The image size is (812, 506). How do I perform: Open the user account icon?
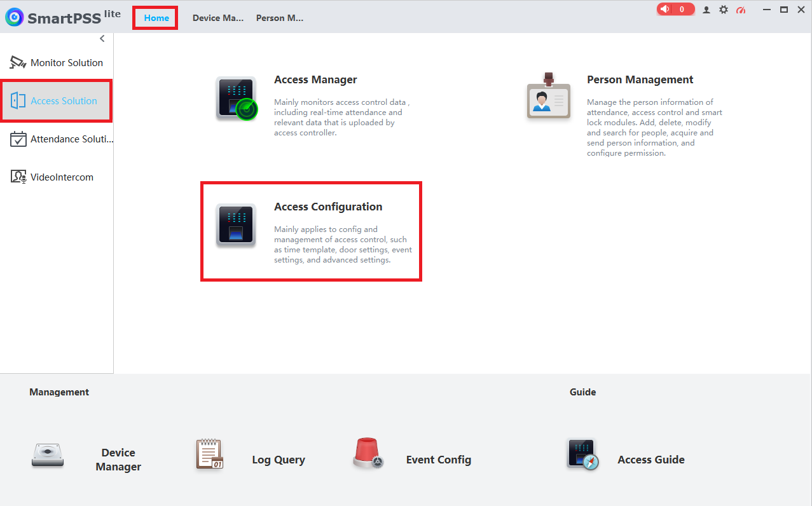[x=706, y=10]
